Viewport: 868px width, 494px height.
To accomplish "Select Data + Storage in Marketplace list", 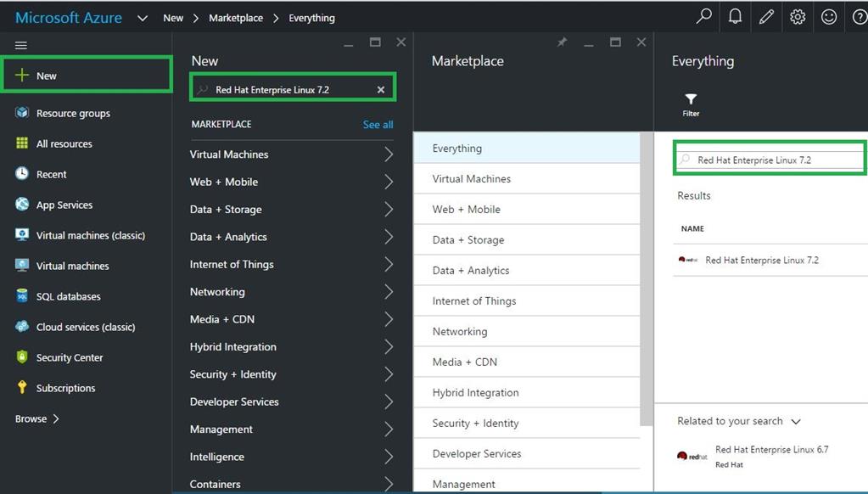I will pyautogui.click(x=468, y=240).
